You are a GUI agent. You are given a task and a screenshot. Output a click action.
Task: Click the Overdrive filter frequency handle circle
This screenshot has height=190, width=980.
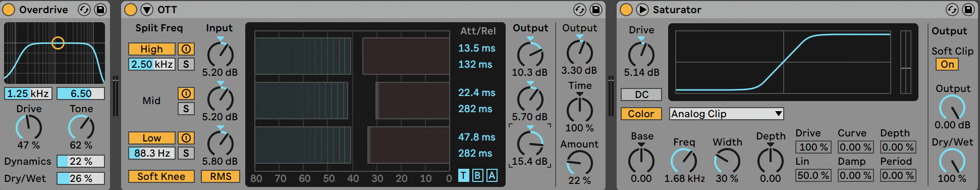[x=58, y=43]
